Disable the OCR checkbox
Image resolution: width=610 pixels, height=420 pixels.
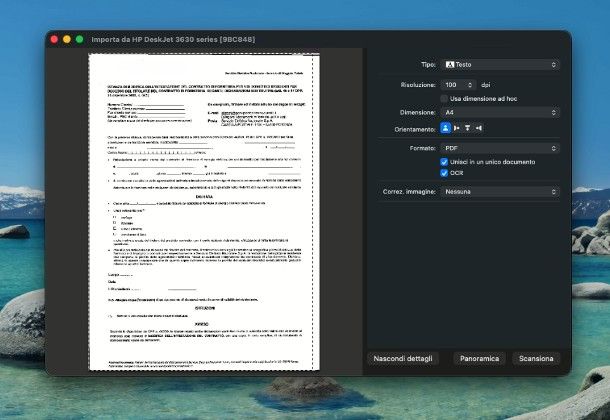pyautogui.click(x=445, y=173)
